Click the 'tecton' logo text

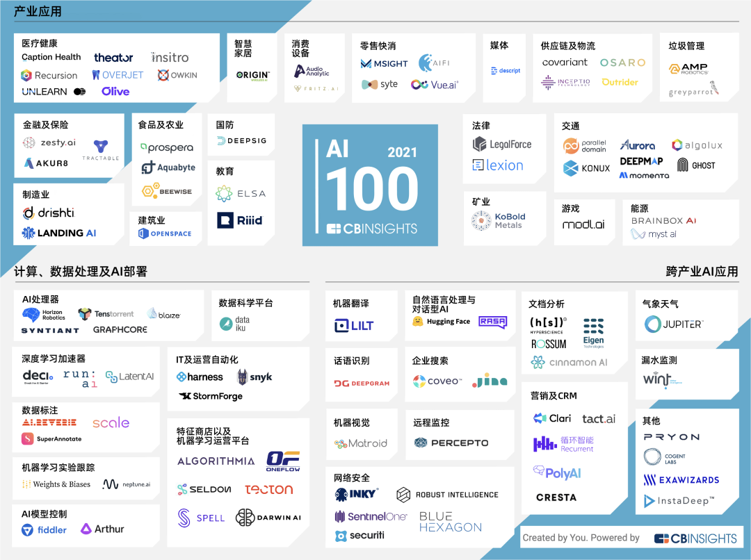click(x=268, y=489)
